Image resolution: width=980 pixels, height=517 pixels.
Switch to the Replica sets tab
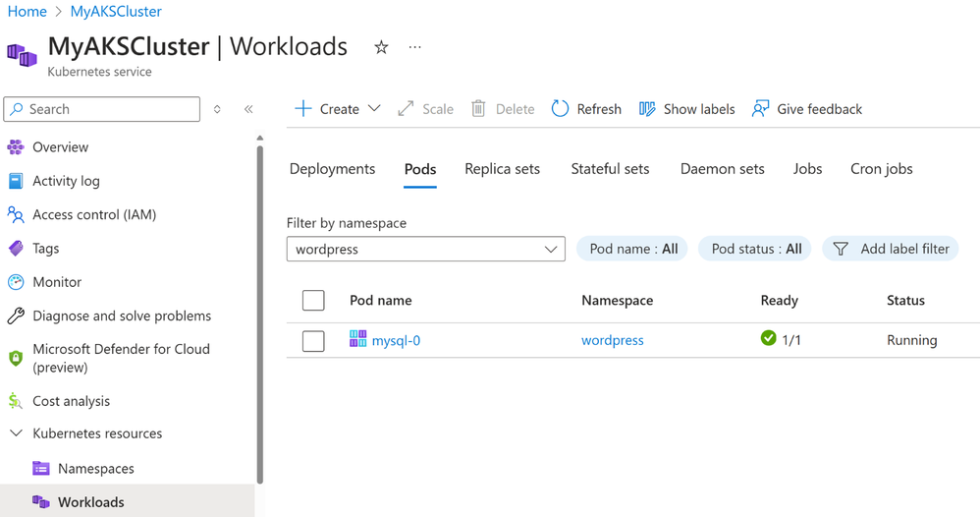tap(502, 169)
